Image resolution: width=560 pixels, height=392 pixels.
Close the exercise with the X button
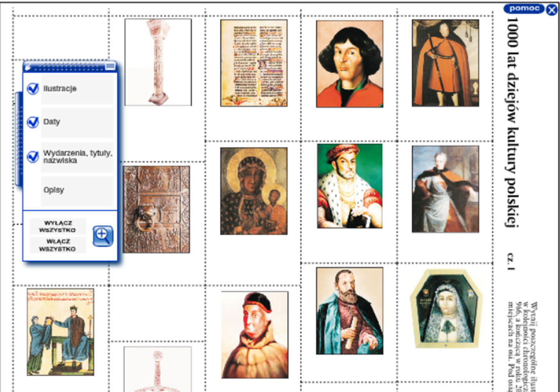pos(551,10)
